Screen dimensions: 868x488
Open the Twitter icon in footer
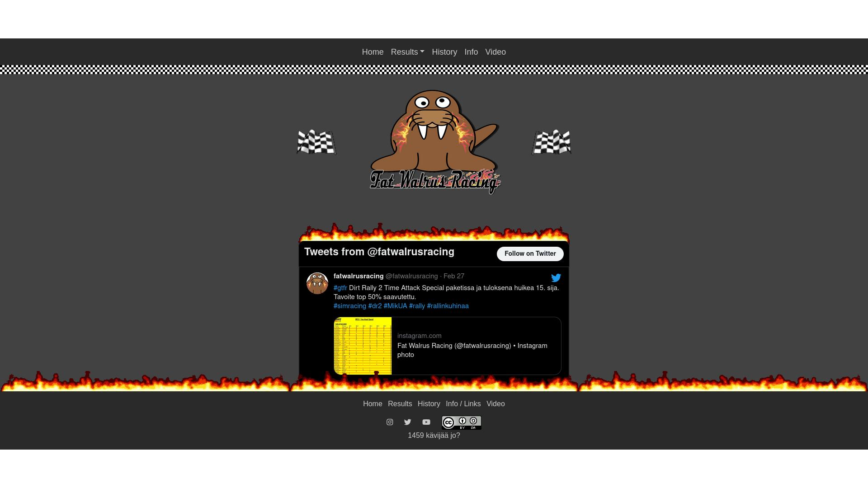click(x=408, y=422)
